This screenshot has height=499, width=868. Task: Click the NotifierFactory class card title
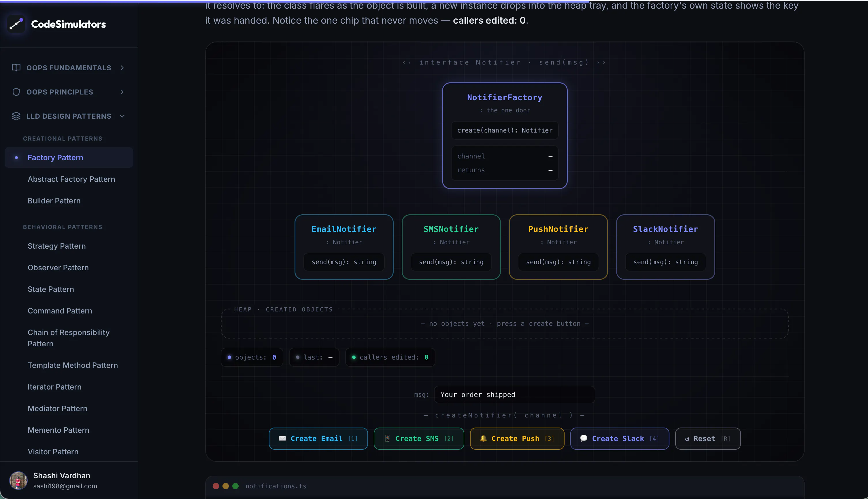pyautogui.click(x=505, y=97)
